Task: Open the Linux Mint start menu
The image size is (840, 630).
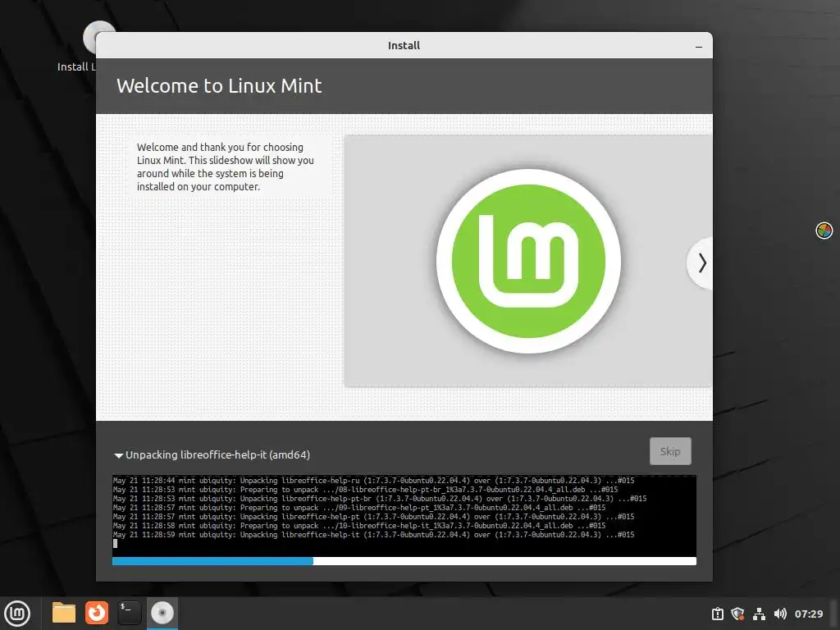Action: (x=17, y=613)
